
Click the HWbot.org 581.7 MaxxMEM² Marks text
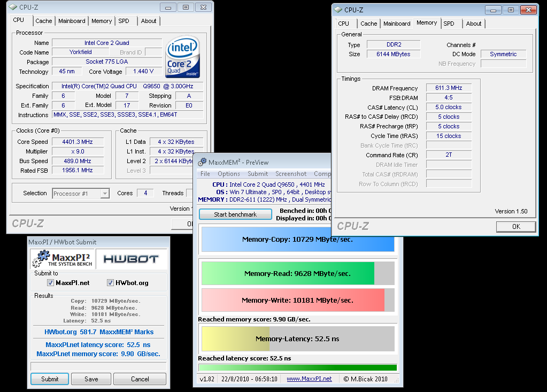pos(99,332)
